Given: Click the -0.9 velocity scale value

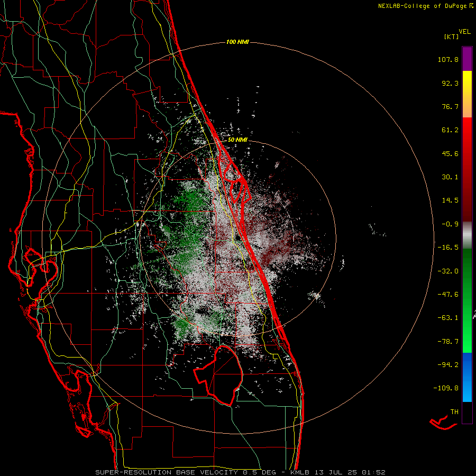Looking at the screenshot, I should point(450,224).
